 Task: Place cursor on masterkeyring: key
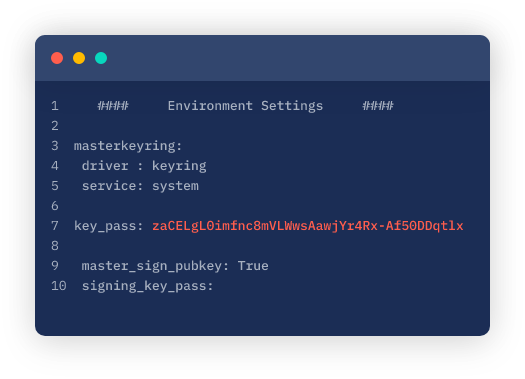click(x=128, y=146)
